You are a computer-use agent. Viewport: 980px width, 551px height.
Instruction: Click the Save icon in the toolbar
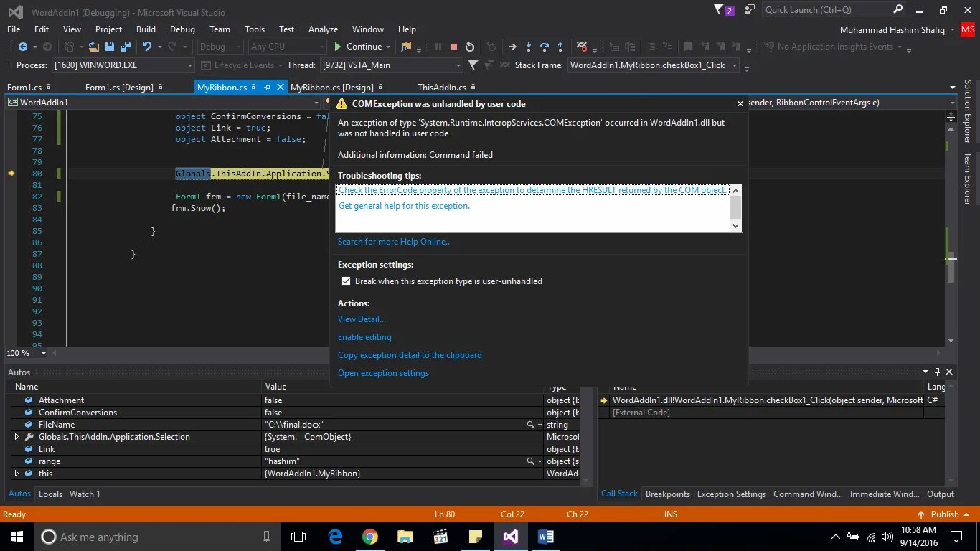point(110,47)
